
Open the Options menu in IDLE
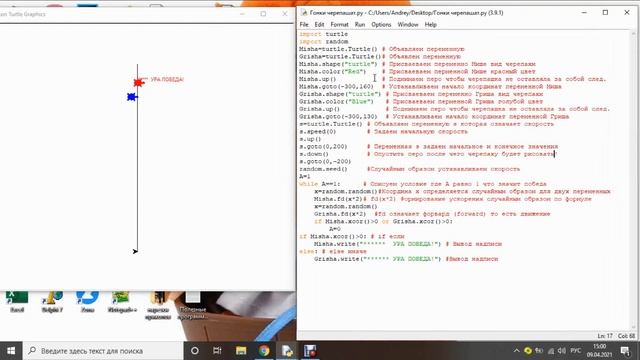[381, 24]
